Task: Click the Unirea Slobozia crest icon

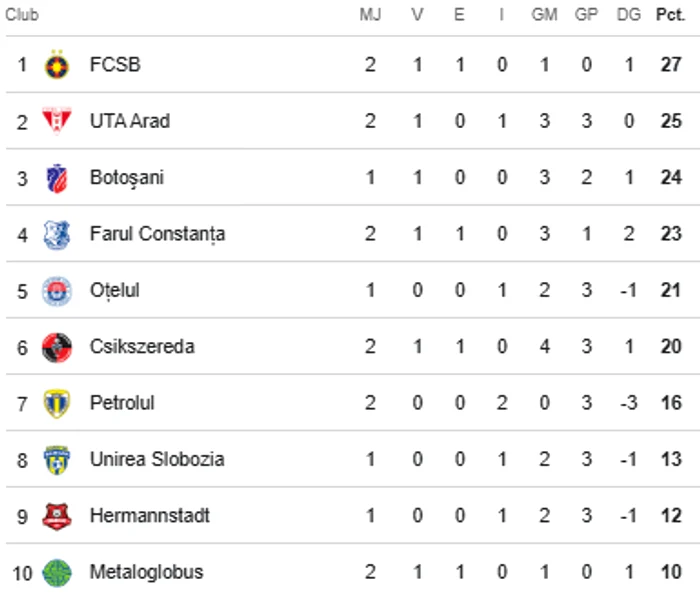Action: [57, 461]
